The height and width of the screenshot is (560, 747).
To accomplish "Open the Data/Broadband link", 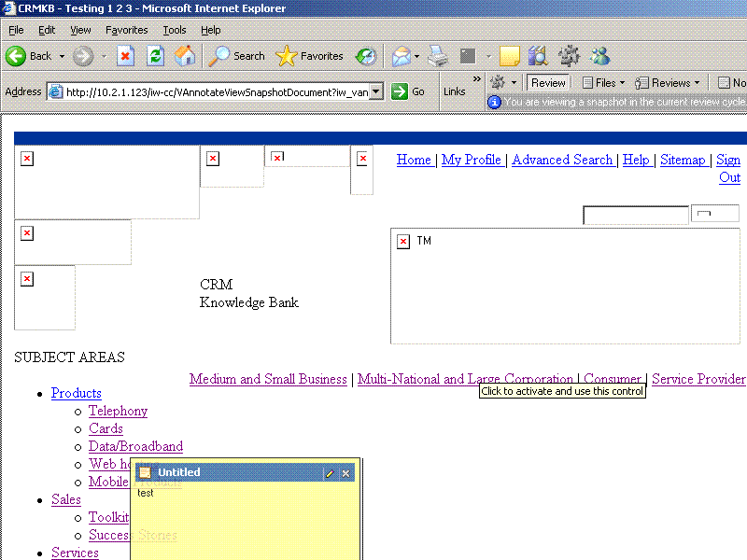I will click(135, 446).
